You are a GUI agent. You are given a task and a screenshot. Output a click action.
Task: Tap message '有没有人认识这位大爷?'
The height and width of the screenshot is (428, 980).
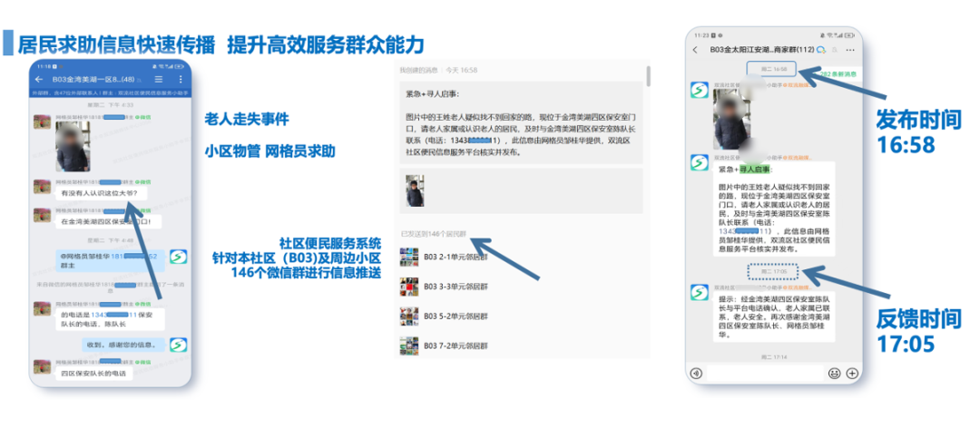(x=102, y=194)
